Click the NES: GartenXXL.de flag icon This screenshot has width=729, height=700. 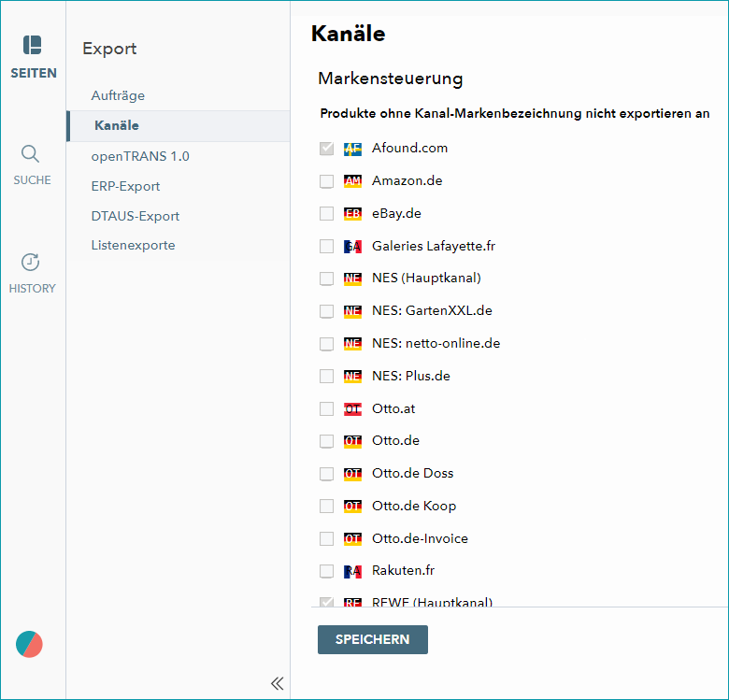point(352,311)
